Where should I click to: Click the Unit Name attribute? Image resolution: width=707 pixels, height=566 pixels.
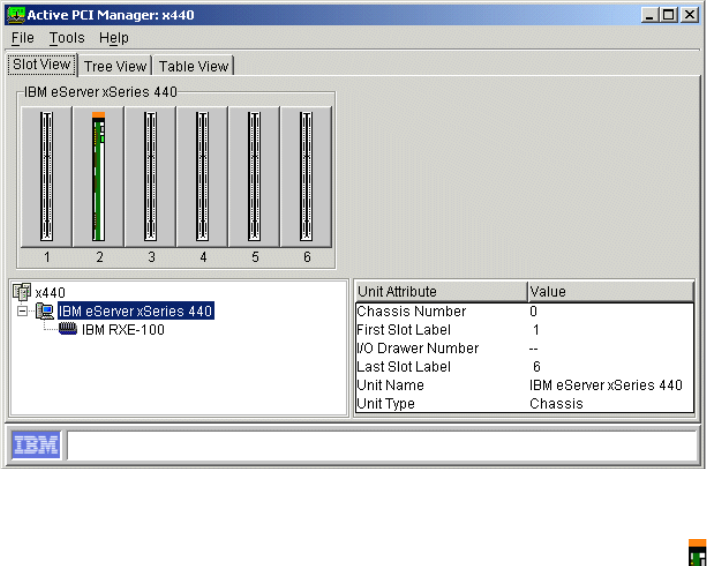[x=390, y=385]
